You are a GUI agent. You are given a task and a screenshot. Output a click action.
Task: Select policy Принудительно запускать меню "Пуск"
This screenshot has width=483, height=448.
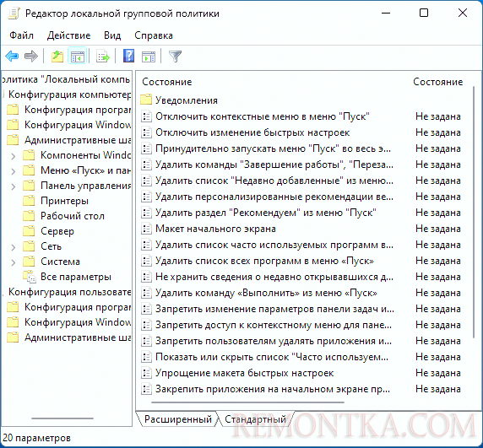pyautogui.click(x=274, y=148)
